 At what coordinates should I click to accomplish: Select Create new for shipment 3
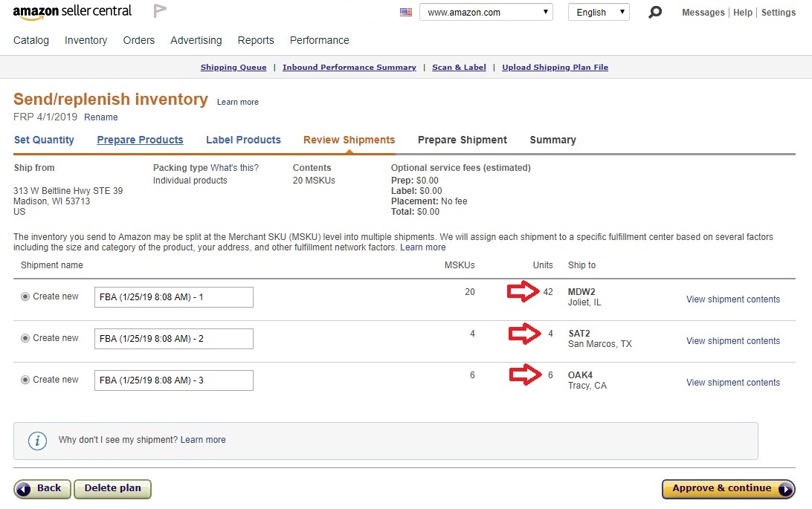tap(25, 380)
